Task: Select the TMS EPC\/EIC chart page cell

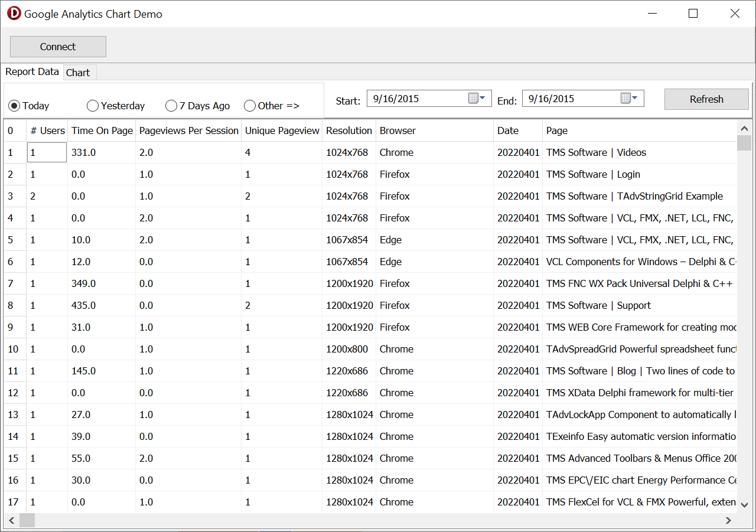Action: [x=640, y=480]
